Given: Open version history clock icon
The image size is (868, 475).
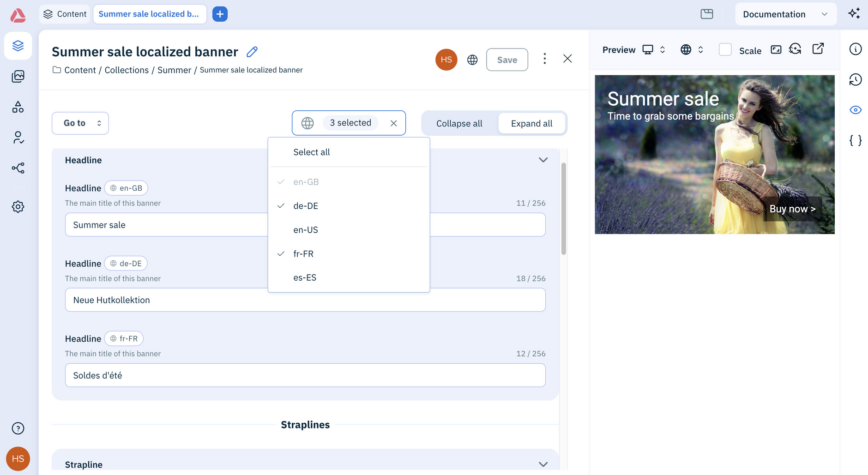Looking at the screenshot, I should tap(856, 79).
